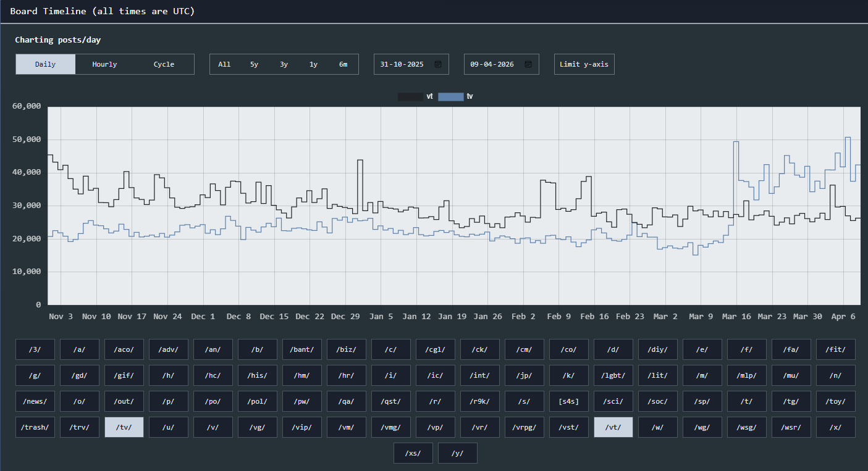
Task: Toggle the /out/ board
Action: [x=124, y=401]
